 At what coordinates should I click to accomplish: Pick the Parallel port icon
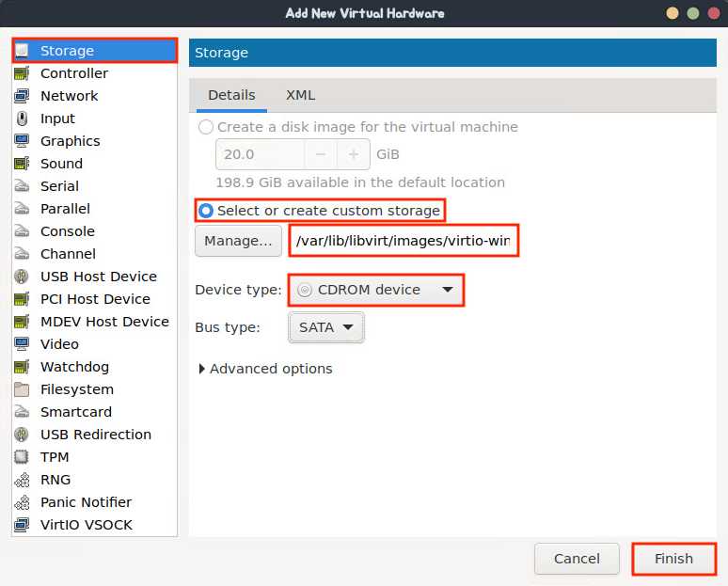pos(22,209)
